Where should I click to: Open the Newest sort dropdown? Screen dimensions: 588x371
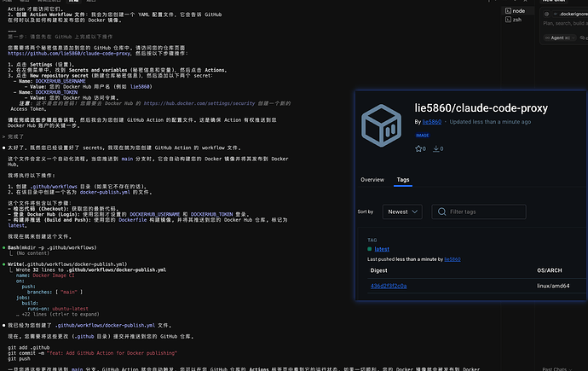pos(402,212)
